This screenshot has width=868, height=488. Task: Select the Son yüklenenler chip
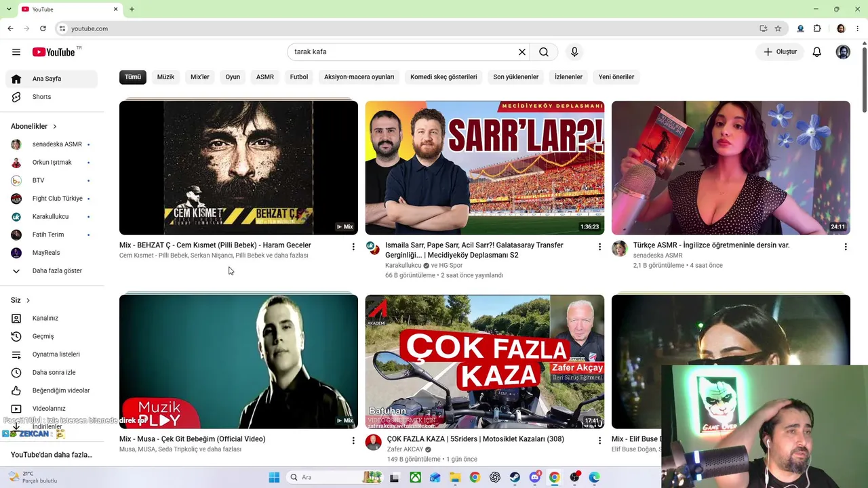pos(516,77)
